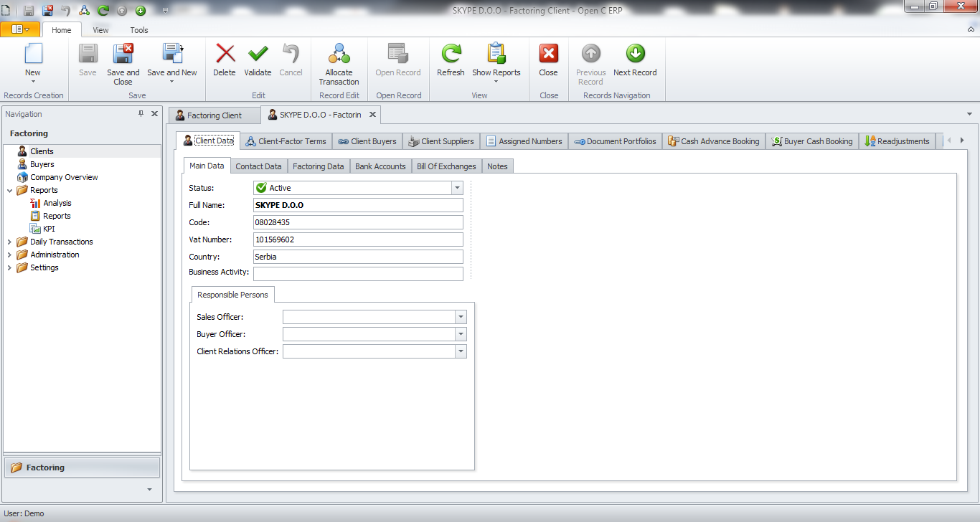
Task: Expand Administration folder
Action: coord(9,255)
